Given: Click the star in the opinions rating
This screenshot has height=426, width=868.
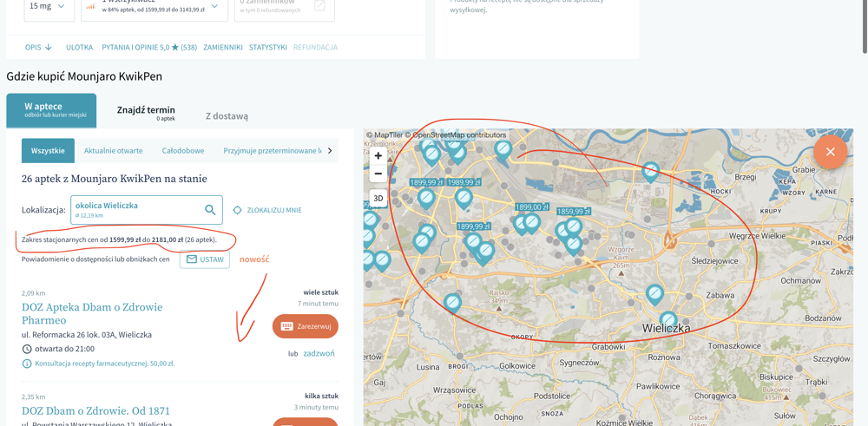Looking at the screenshot, I should pyautogui.click(x=175, y=48).
